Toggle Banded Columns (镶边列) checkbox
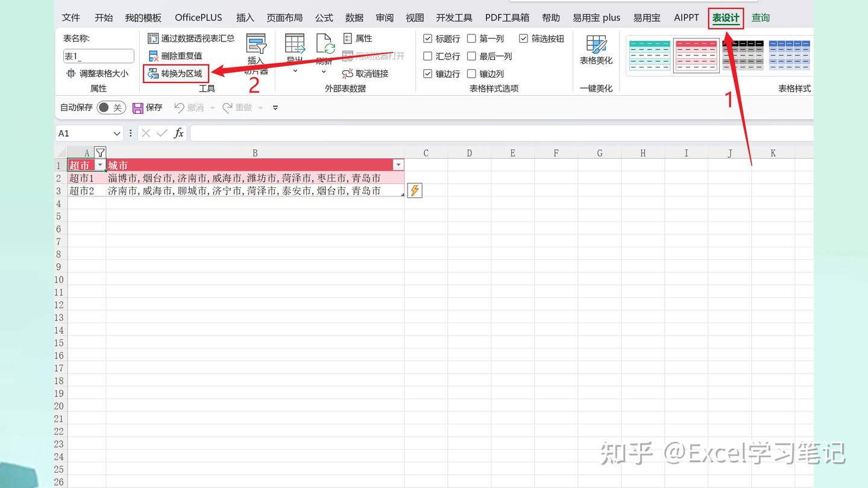This screenshot has width=868, height=488. point(472,74)
